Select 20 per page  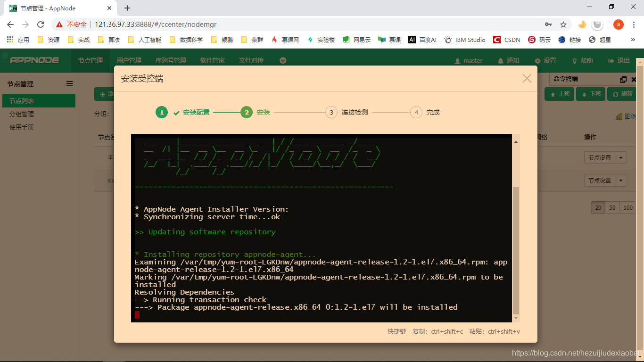point(598,208)
